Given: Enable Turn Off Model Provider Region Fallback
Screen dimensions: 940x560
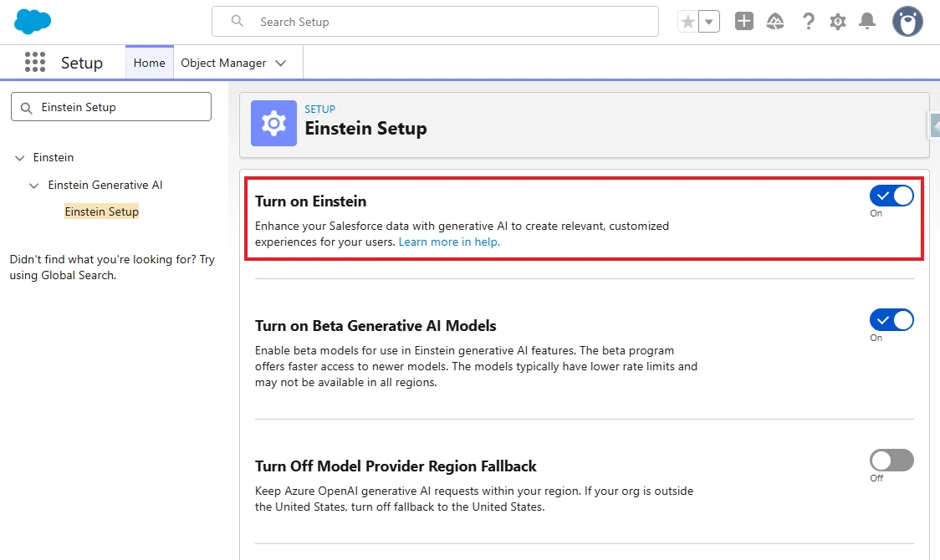Looking at the screenshot, I should click(x=891, y=461).
